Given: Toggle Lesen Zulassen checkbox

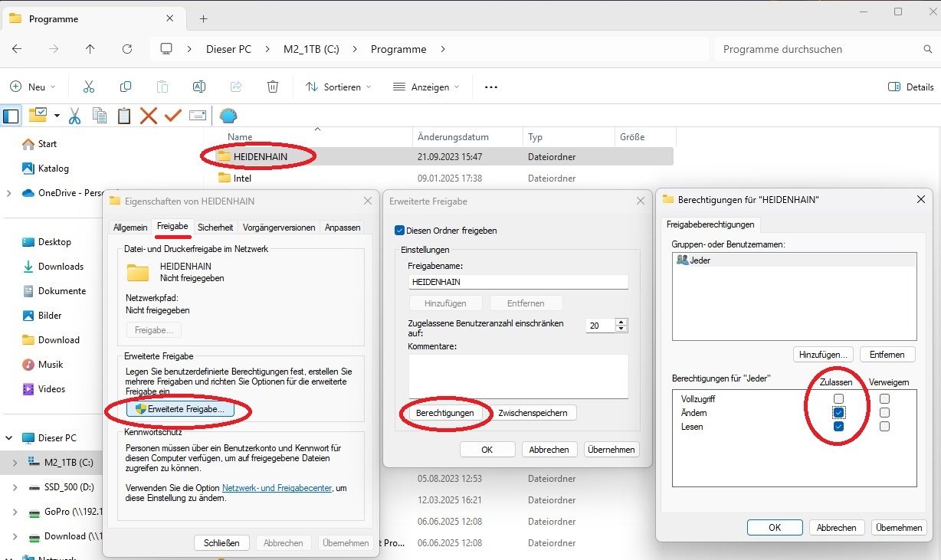Looking at the screenshot, I should coord(839,427).
